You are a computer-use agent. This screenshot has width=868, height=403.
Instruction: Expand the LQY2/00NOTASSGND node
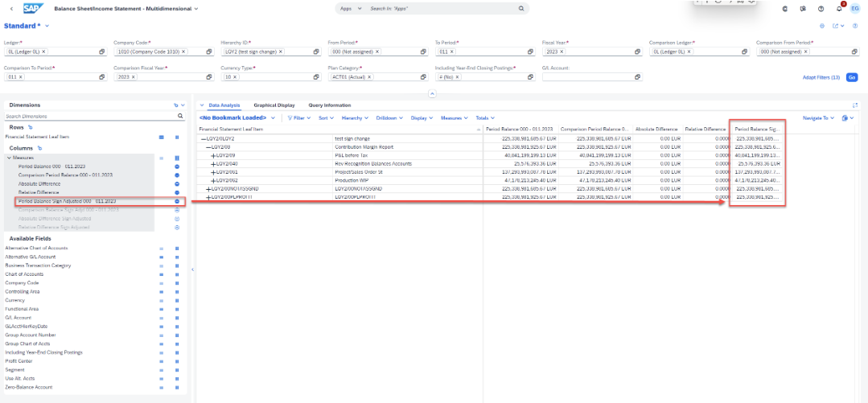(x=208, y=189)
